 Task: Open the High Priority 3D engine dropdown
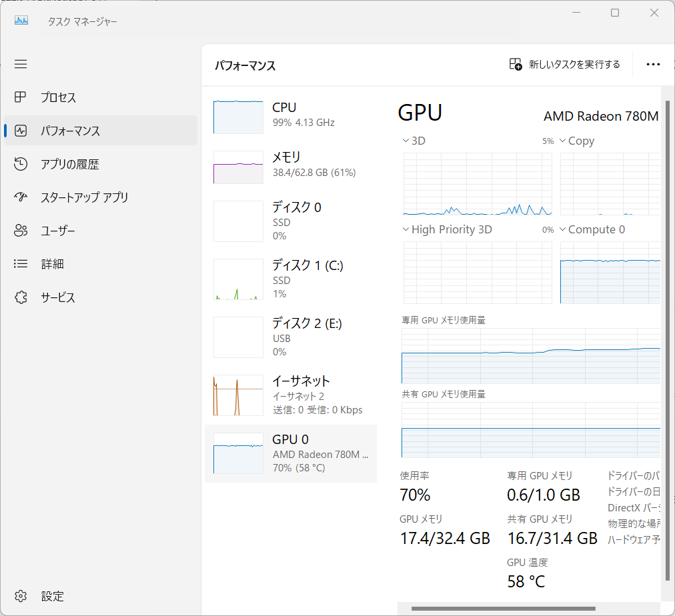click(448, 229)
